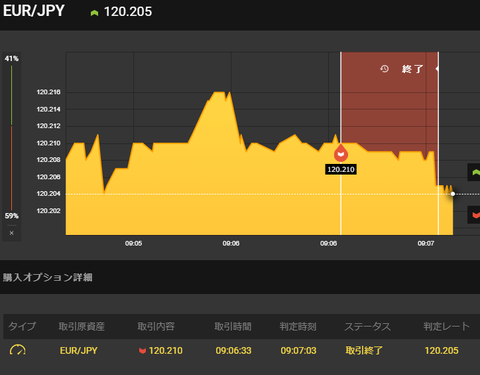Viewport: 480px width, 375px height.
Task: Click the EUR/JPY asset cell in table
Action: (x=79, y=351)
